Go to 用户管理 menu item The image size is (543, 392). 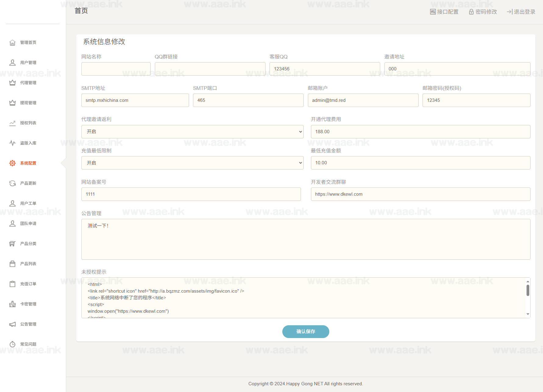coord(28,62)
